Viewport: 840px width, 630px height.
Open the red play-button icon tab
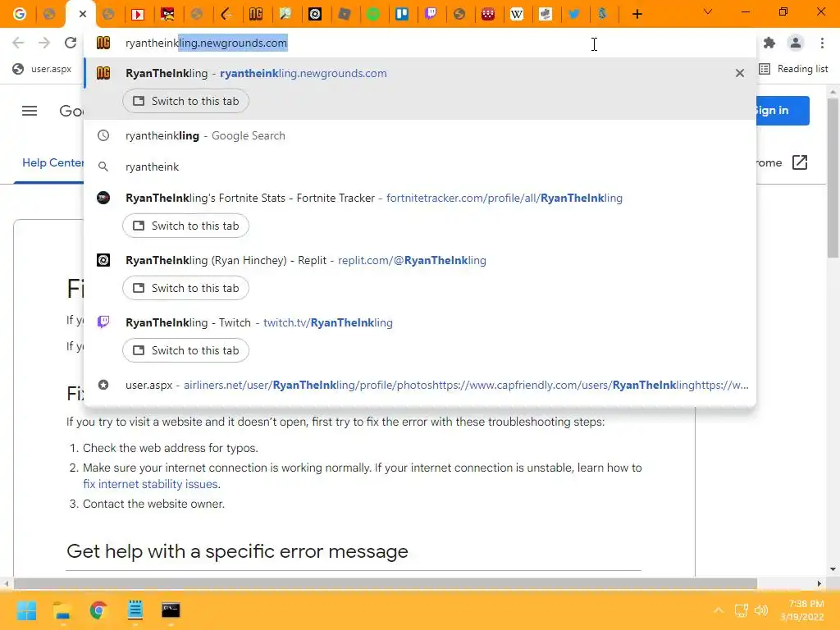(x=138, y=14)
